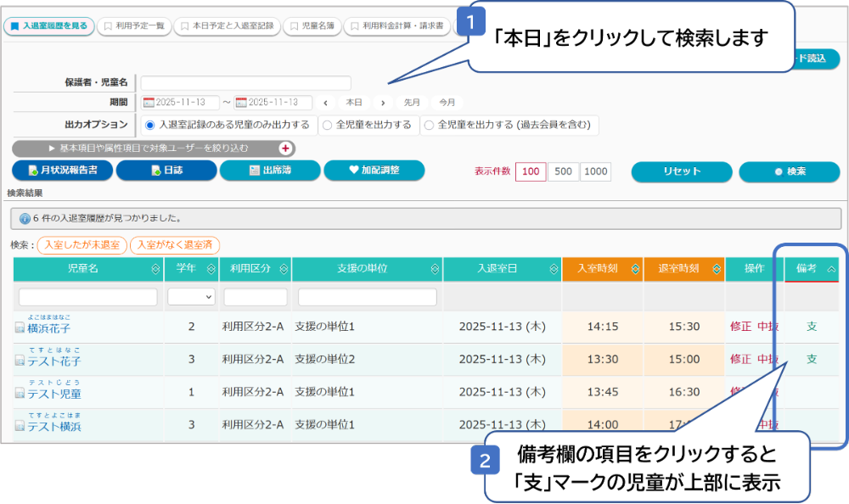Click the next day arrow
Image resolution: width=849 pixels, height=504 pixels.
382,103
